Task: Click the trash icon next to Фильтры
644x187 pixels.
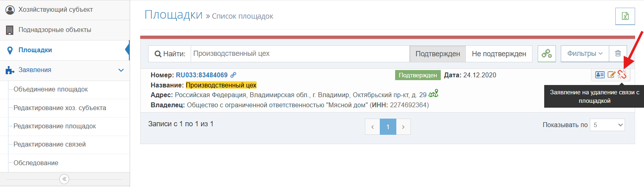Action: tap(618, 53)
